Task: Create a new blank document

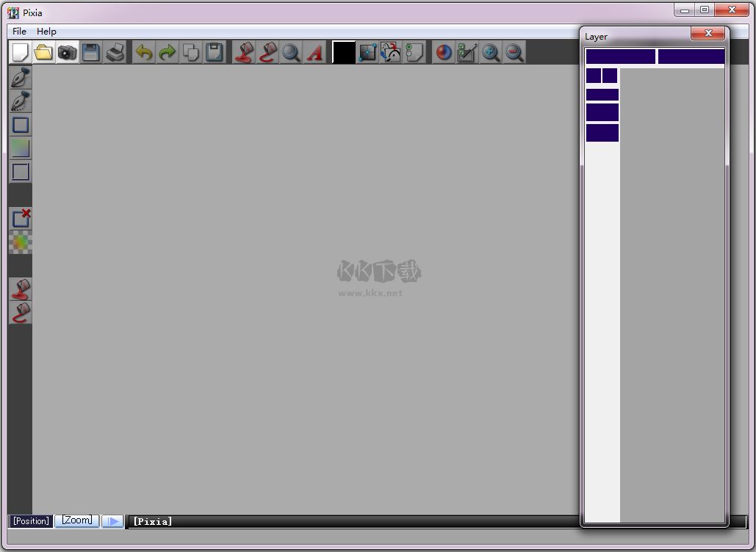Action: pos(21,52)
